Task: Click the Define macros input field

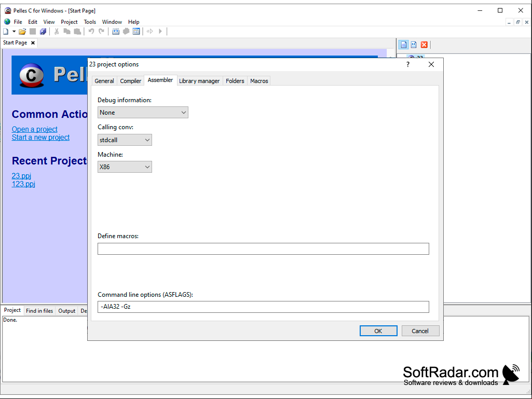Action: 263,249
